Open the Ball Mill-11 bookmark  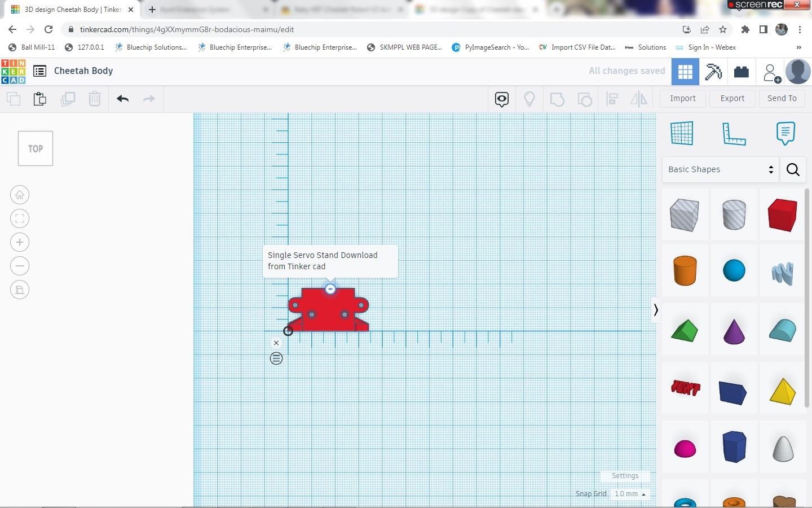(x=32, y=47)
